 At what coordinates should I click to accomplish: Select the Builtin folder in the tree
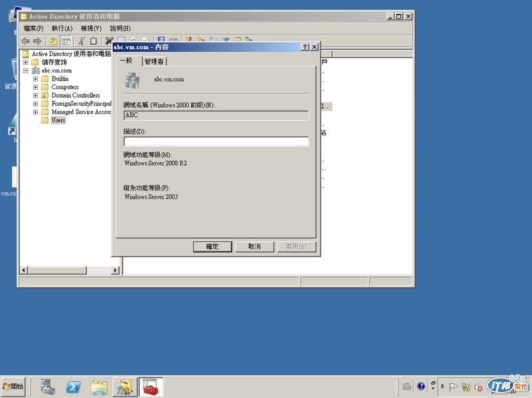(x=60, y=78)
